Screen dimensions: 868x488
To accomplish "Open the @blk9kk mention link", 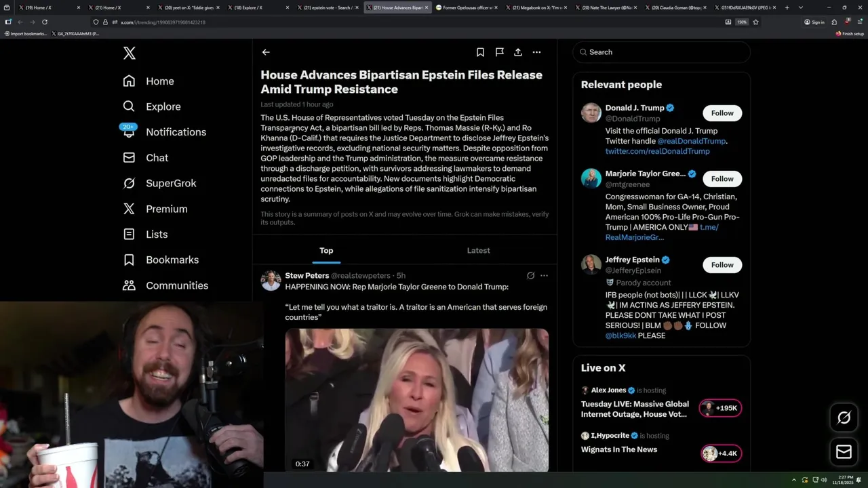I will (x=620, y=335).
